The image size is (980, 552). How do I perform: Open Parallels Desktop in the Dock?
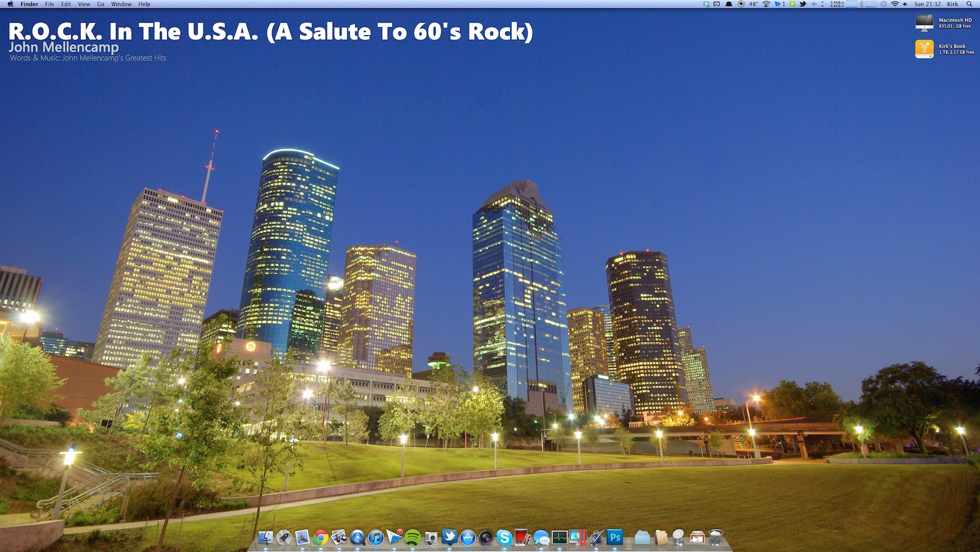(578, 538)
